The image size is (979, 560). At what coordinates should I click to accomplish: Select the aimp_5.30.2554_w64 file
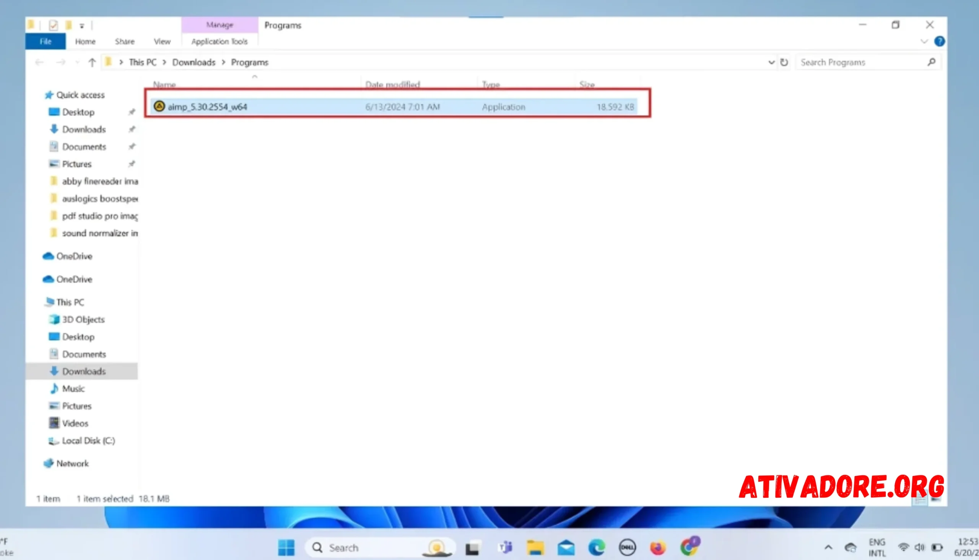pyautogui.click(x=394, y=107)
